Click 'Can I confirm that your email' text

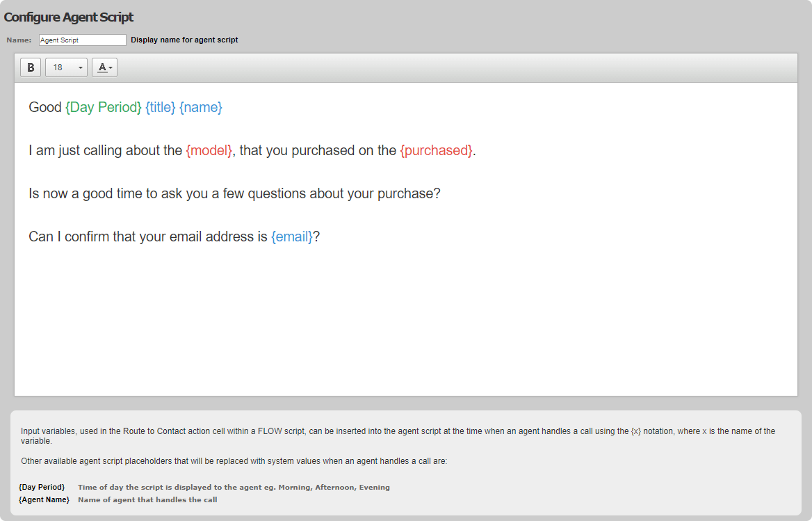coord(148,237)
